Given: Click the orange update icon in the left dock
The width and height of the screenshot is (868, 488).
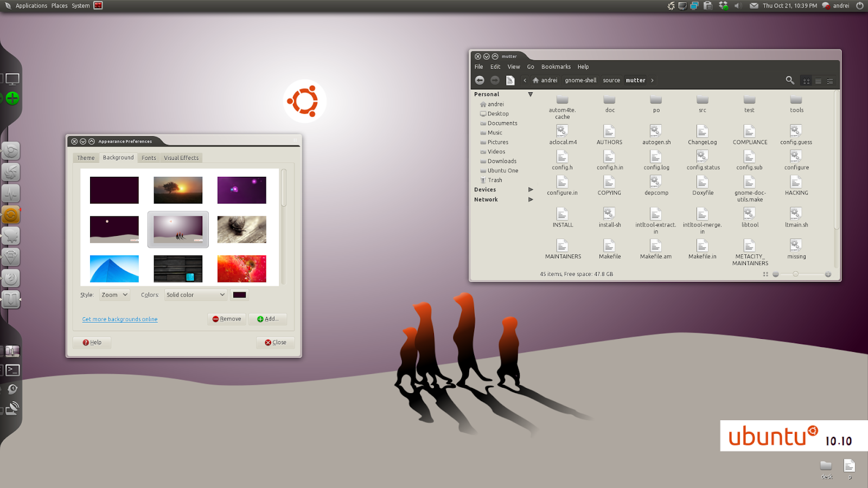Looking at the screenshot, I should pyautogui.click(x=11, y=215).
